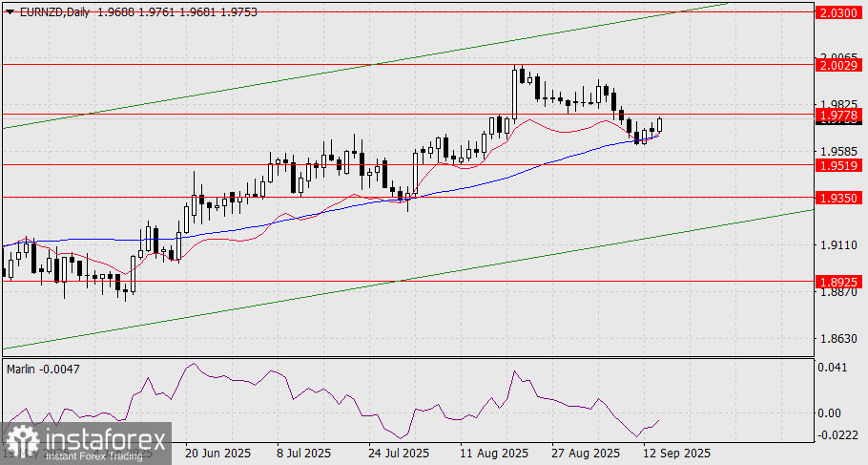Click the 1.8630 price axis value
Image resolution: width=868 pixels, height=465 pixels.
[x=839, y=337]
